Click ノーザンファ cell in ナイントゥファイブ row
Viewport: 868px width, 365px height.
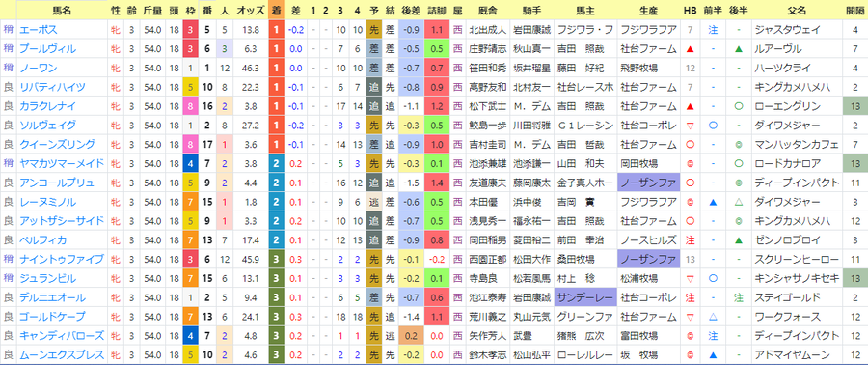click(x=649, y=259)
